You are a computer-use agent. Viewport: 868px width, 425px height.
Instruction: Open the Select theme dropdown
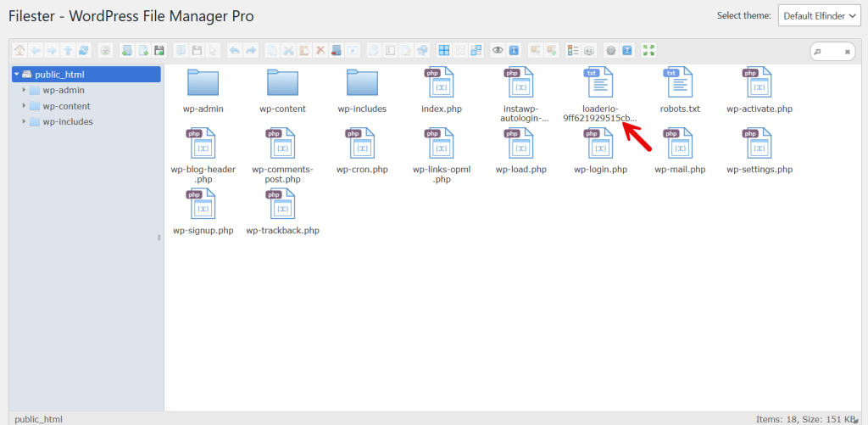[820, 15]
